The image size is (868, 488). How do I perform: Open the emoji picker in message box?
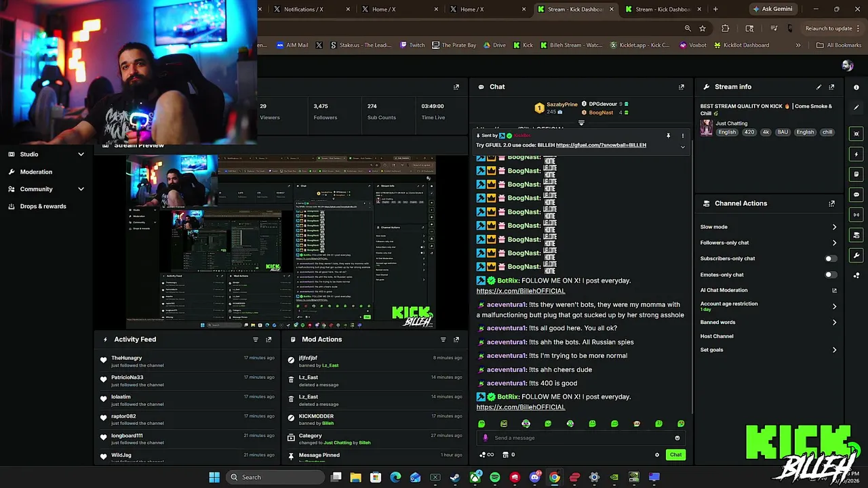point(677,438)
